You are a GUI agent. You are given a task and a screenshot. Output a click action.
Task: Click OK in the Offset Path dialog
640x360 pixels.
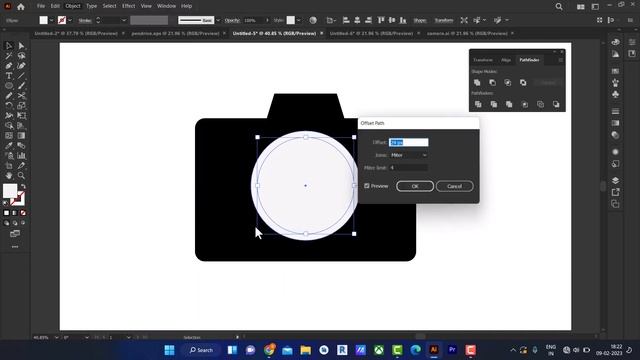[415, 186]
